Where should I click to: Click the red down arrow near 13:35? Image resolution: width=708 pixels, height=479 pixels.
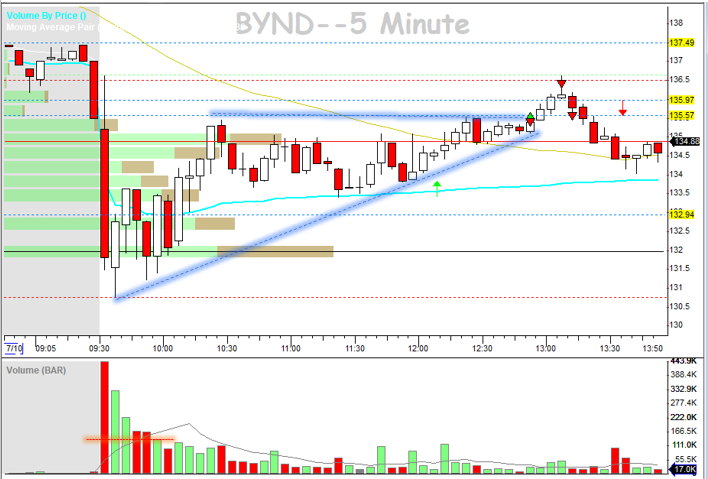tap(623, 107)
